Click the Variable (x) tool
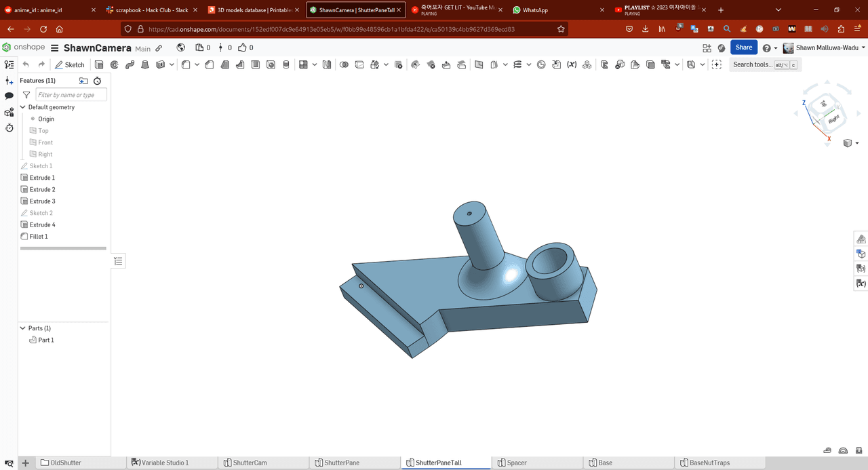Screen dimensions: 868x470 pos(572,65)
